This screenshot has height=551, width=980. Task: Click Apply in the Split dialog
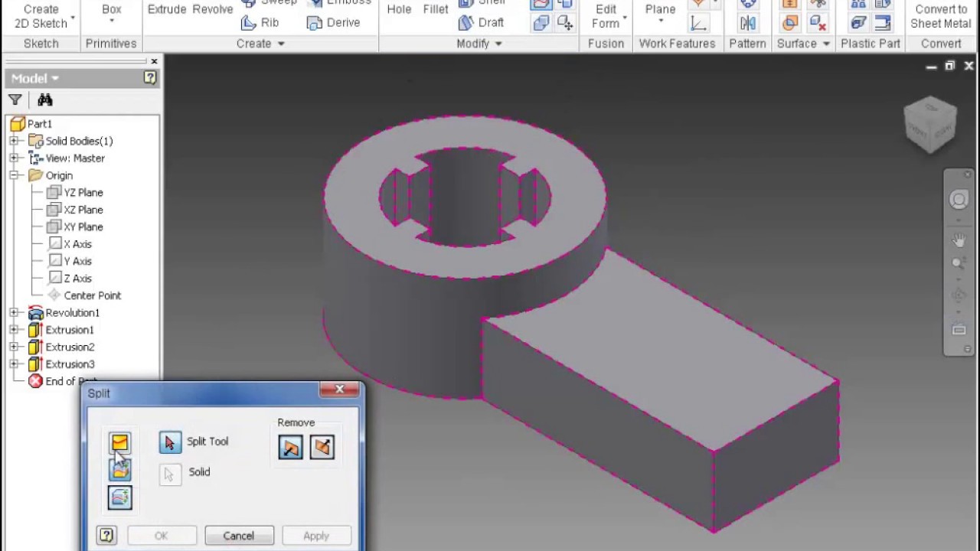tap(316, 536)
